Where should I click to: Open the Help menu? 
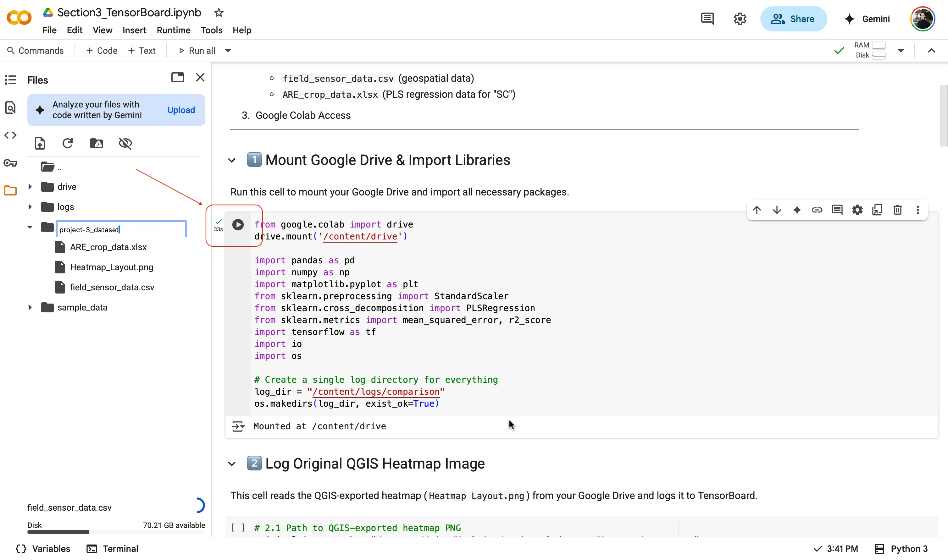coord(242,30)
